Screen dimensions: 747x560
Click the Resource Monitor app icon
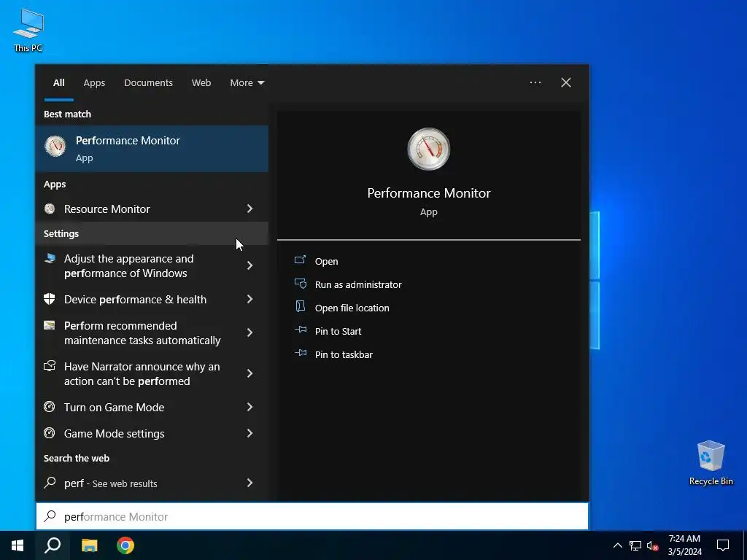click(50, 209)
